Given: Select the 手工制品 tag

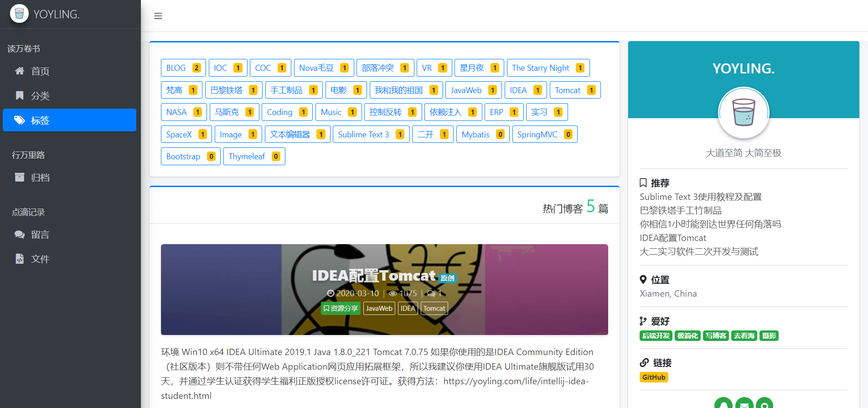Looking at the screenshot, I should tap(294, 90).
